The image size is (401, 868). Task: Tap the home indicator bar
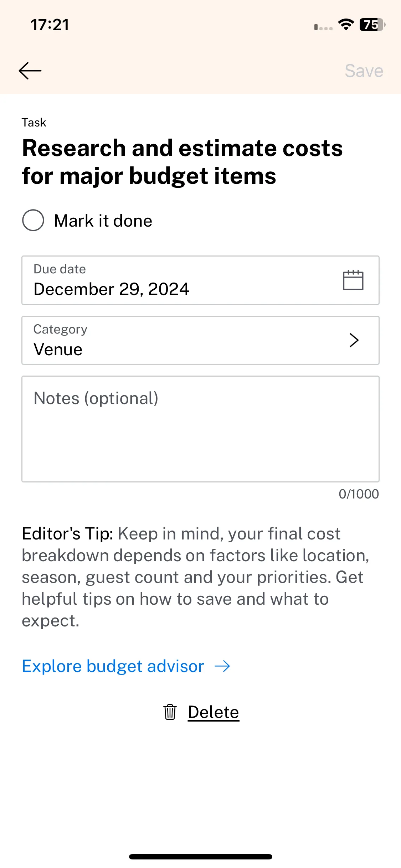click(x=201, y=857)
